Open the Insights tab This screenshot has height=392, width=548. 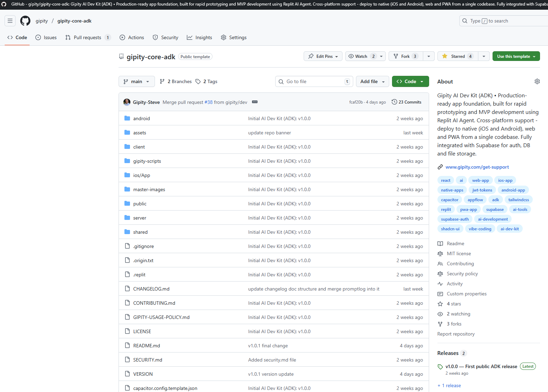coord(199,37)
